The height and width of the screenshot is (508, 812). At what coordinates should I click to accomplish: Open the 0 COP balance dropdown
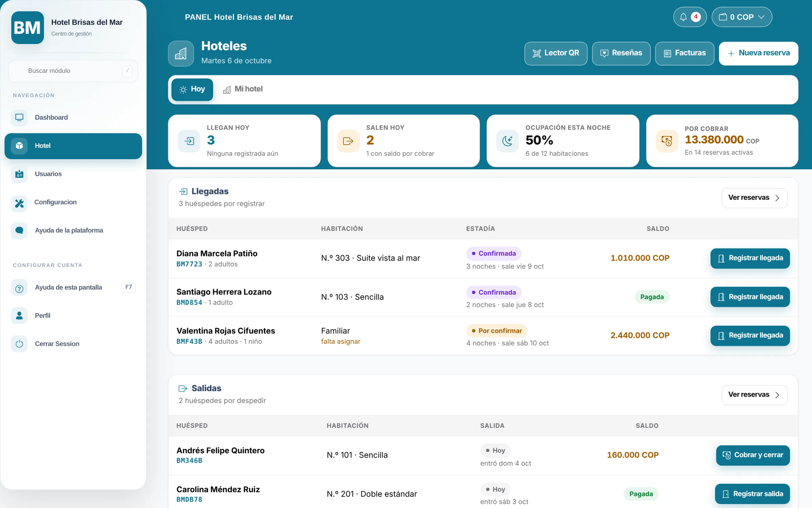tap(742, 17)
